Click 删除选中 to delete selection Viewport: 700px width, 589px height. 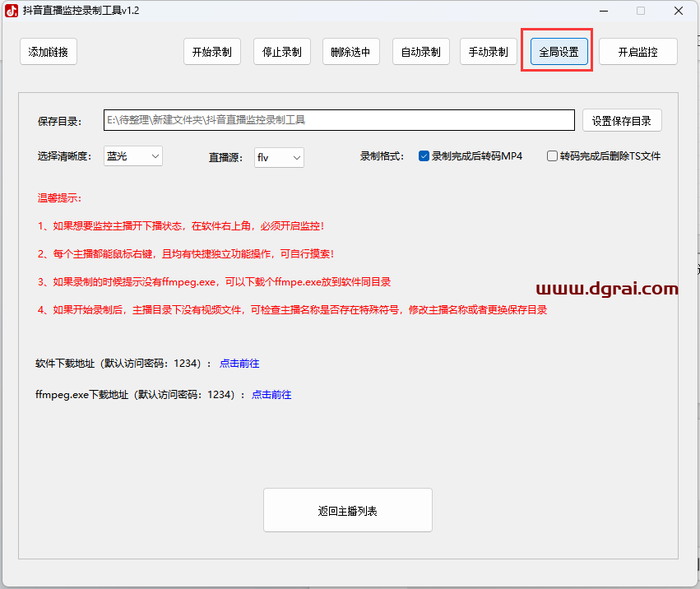351,52
